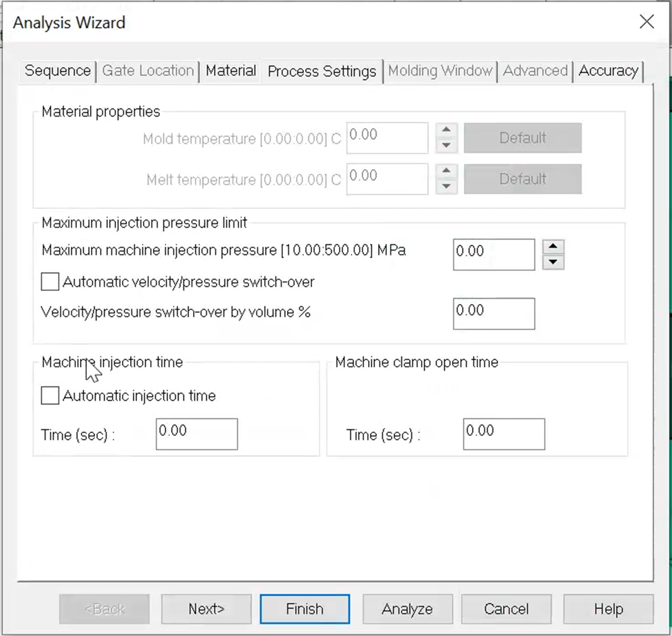
Task: Click Default next to mold temperature
Action: click(x=522, y=138)
